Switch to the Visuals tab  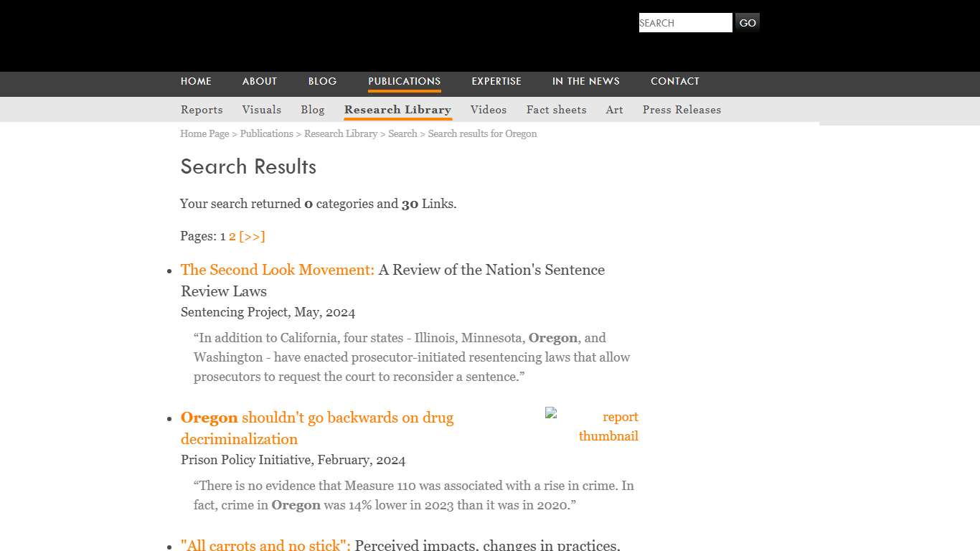[x=261, y=110]
